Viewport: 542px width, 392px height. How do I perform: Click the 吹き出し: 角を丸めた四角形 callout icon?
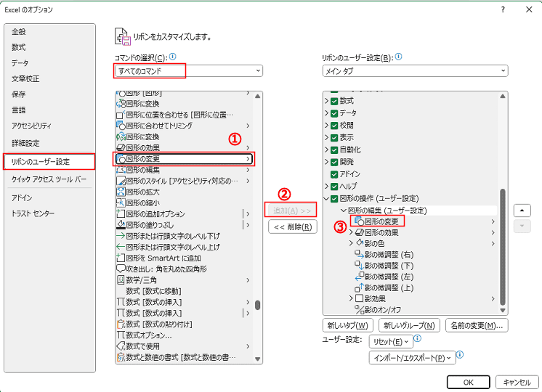point(121,269)
